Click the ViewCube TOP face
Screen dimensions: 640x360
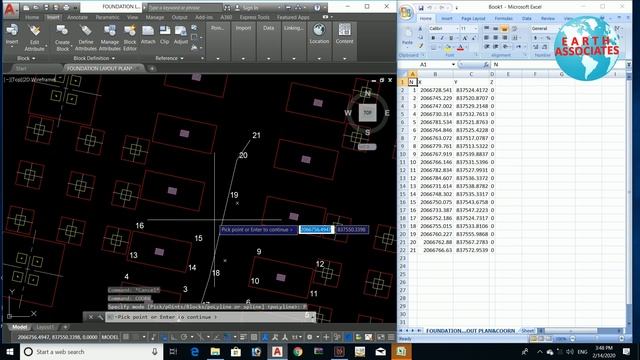367,113
